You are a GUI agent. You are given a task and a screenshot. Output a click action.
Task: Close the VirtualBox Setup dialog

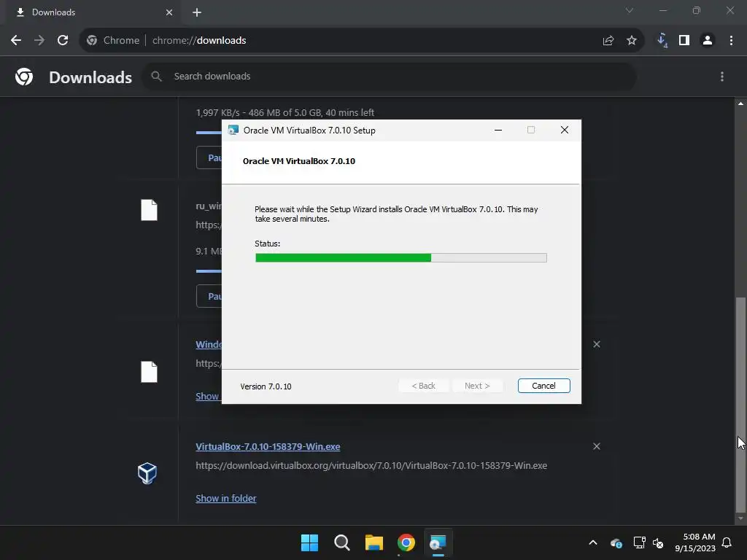click(565, 130)
